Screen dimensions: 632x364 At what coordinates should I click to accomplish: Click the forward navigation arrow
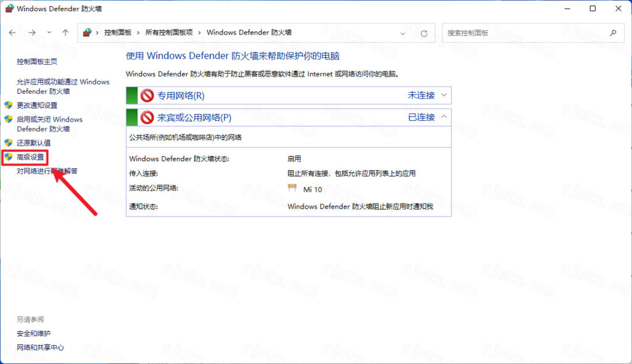tap(32, 33)
